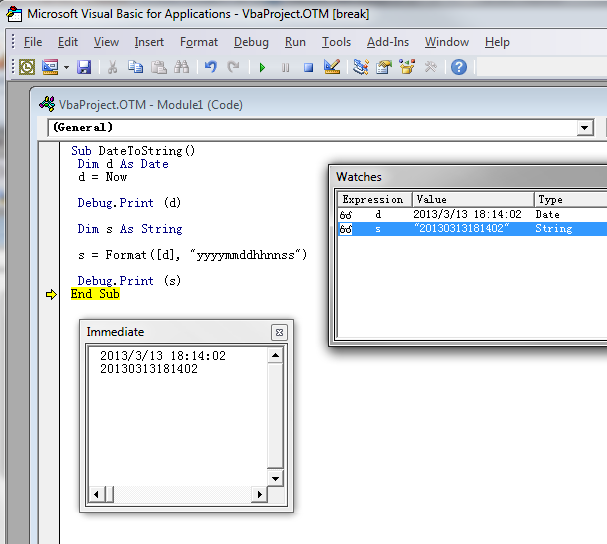The height and width of the screenshot is (544, 607).
Task: Click the watch glasses icon for d
Action: point(346,215)
